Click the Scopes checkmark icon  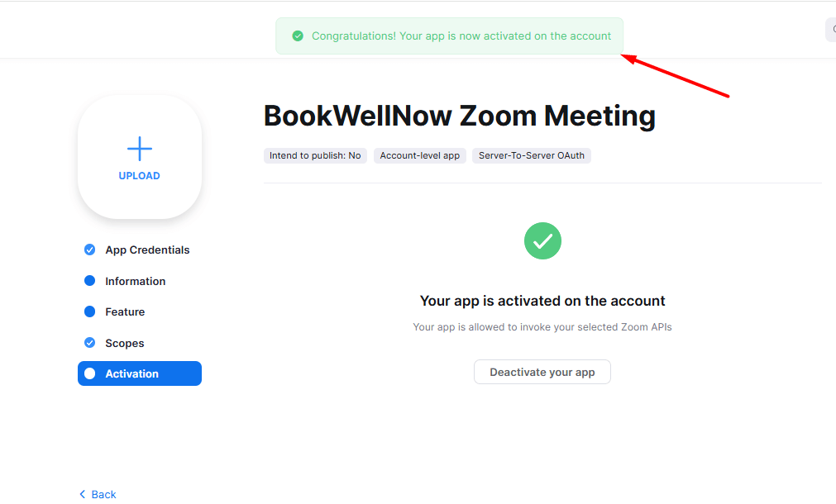coord(89,343)
